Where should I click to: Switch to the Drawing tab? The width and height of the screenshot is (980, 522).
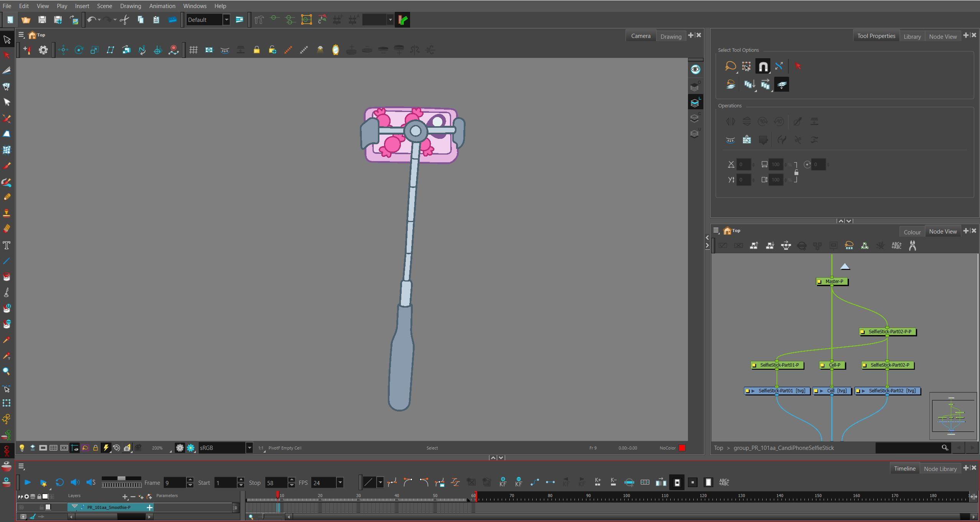click(x=671, y=36)
